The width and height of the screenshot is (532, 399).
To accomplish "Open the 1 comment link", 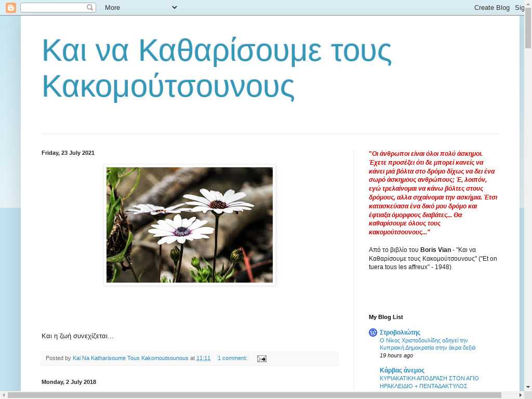I will [x=232, y=358].
